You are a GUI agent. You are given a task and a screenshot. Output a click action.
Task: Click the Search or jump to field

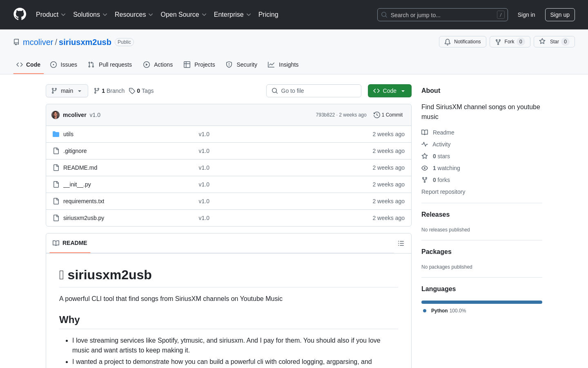click(443, 15)
